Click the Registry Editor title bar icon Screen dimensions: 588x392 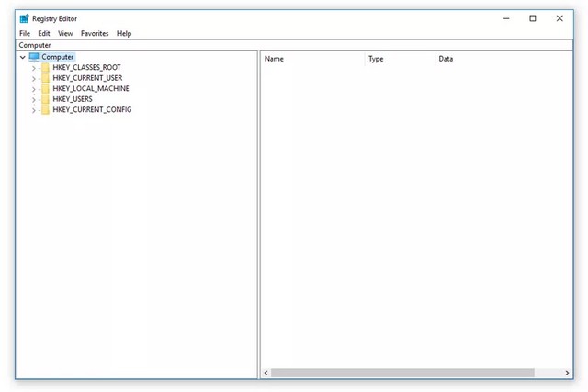tap(25, 18)
